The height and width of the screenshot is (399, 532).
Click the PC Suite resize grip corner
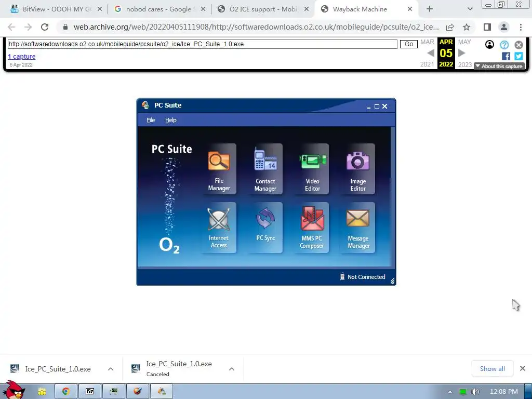tap(392, 281)
